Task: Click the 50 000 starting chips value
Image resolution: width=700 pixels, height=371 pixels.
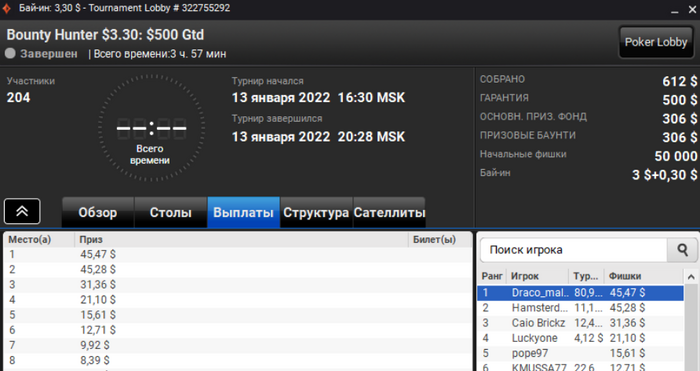Action: click(x=675, y=156)
